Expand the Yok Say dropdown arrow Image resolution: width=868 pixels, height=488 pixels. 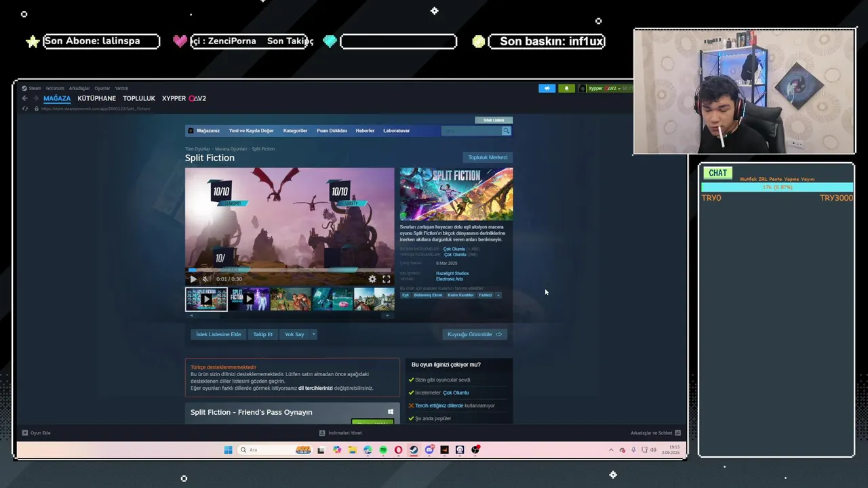tap(313, 334)
